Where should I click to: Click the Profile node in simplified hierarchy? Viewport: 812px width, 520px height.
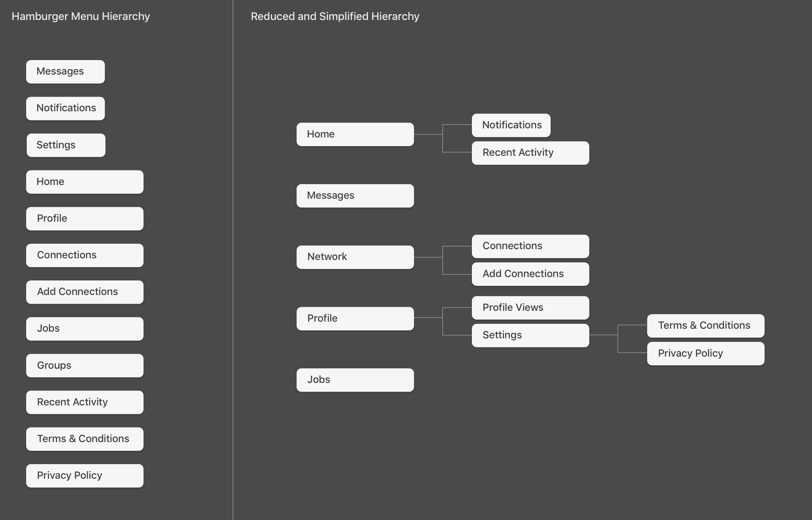click(355, 318)
